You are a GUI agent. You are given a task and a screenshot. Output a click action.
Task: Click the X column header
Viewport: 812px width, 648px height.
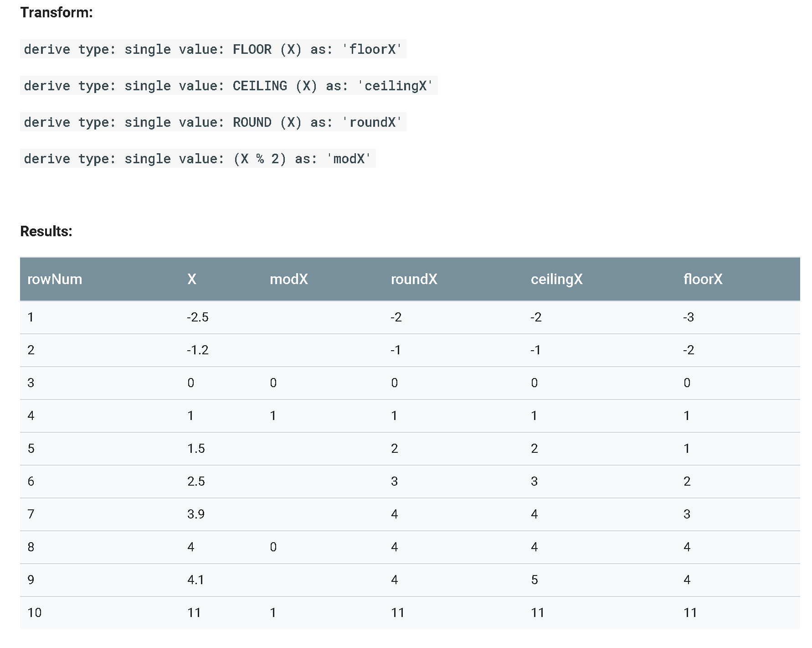pos(192,279)
